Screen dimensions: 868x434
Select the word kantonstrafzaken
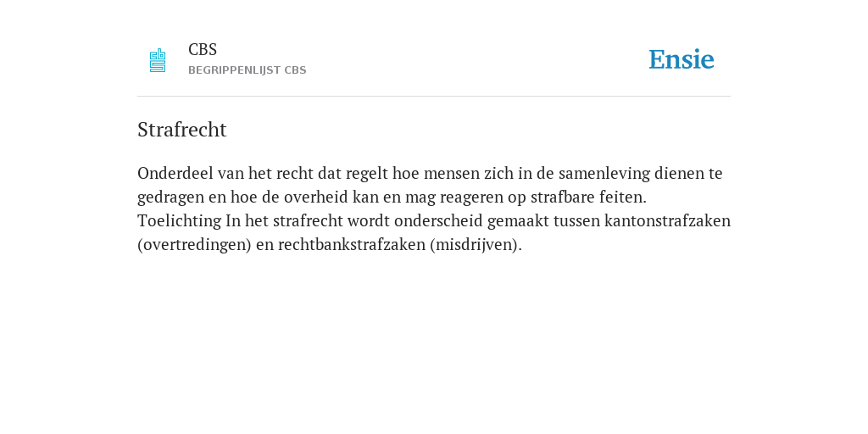(x=668, y=221)
